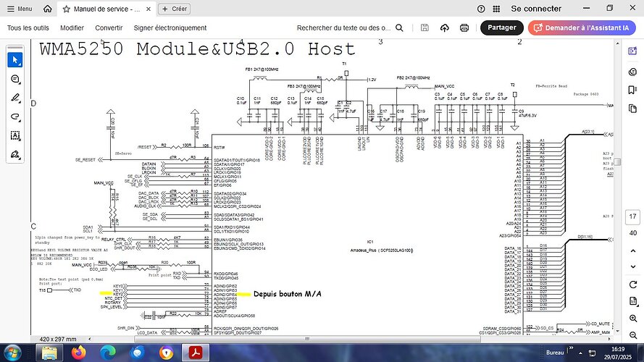Viewport: 644px width, 362px height.
Task: Click the page display icon
Action: (x=633, y=302)
